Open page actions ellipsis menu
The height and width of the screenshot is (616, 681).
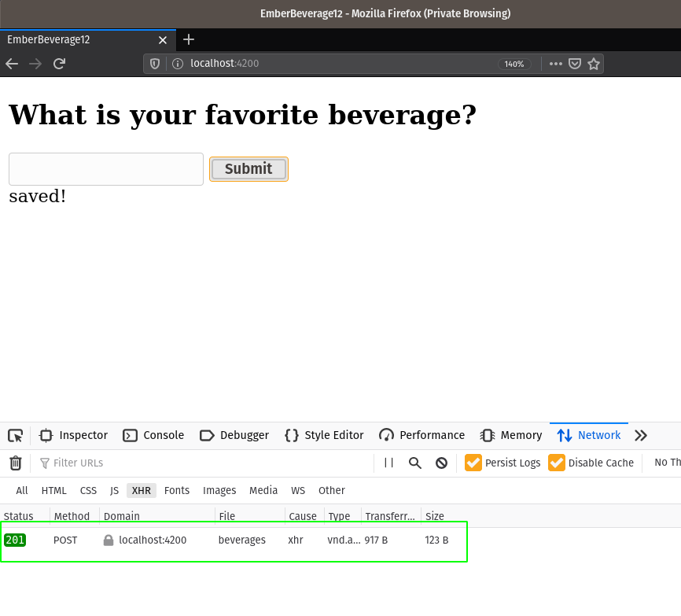click(x=556, y=64)
